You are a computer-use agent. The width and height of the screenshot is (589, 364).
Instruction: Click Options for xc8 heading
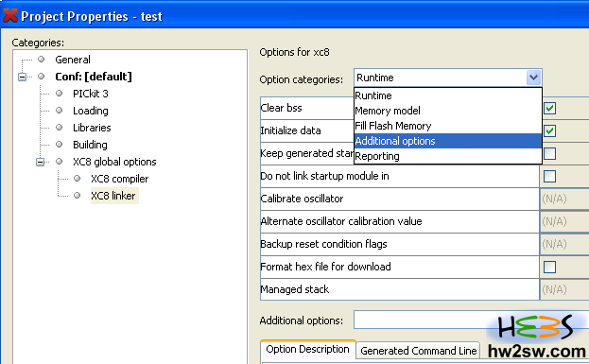(295, 52)
